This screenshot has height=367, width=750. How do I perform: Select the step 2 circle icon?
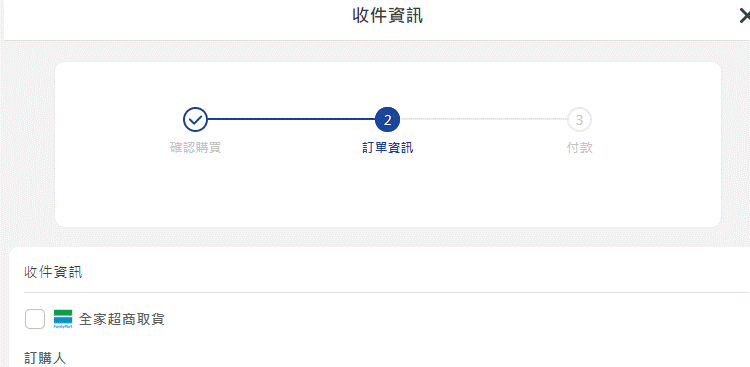point(387,120)
